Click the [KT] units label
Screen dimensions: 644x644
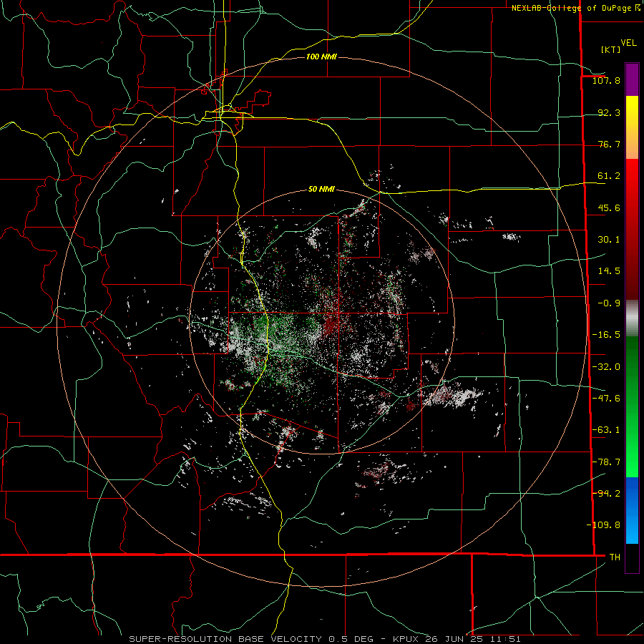click(x=610, y=49)
